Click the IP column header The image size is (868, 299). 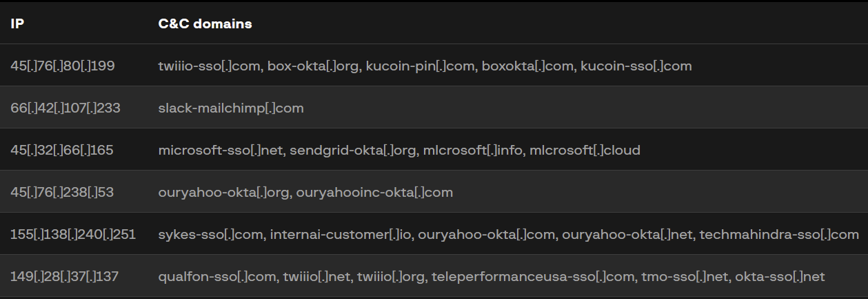point(18,24)
